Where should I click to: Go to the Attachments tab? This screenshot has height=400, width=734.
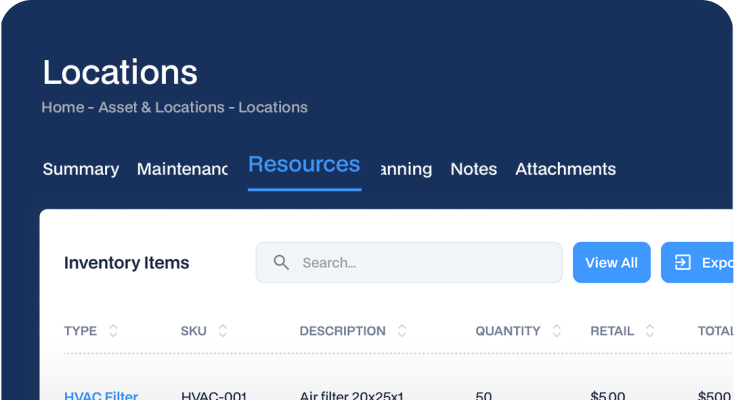tap(565, 169)
